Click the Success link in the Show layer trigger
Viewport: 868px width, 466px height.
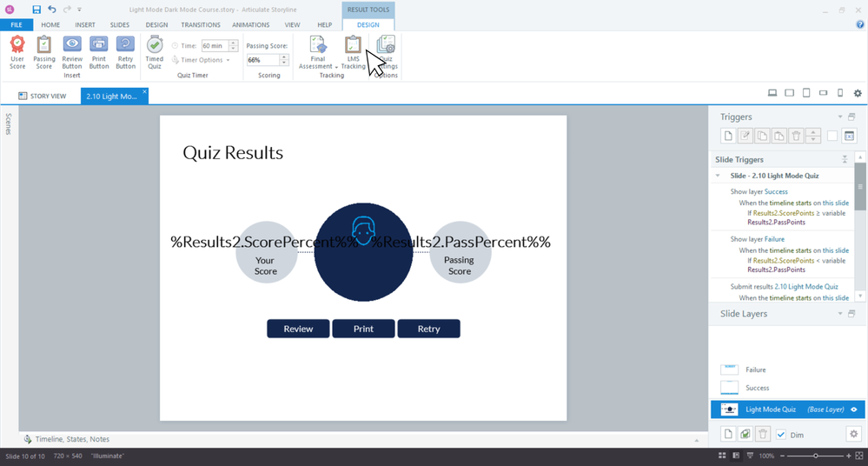pos(776,192)
